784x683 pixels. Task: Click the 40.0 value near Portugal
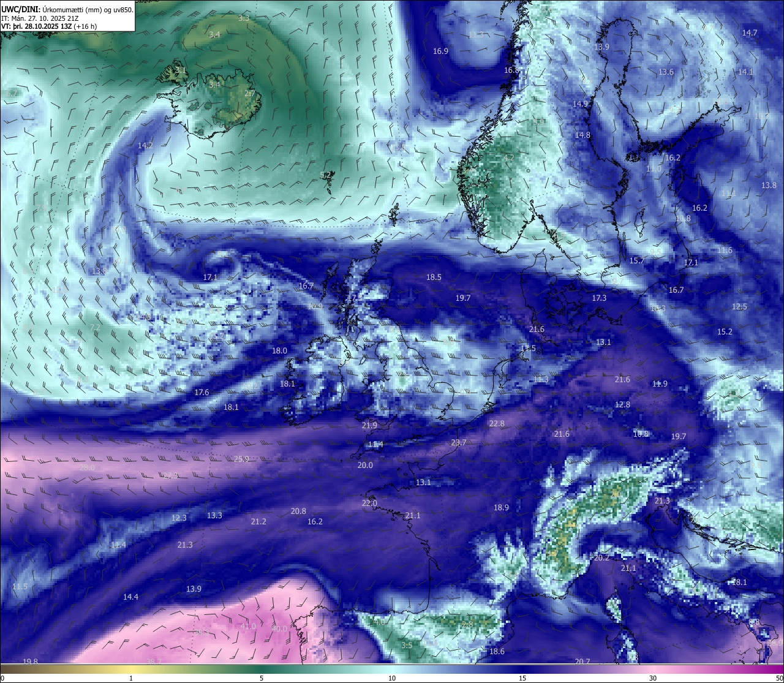point(279,629)
